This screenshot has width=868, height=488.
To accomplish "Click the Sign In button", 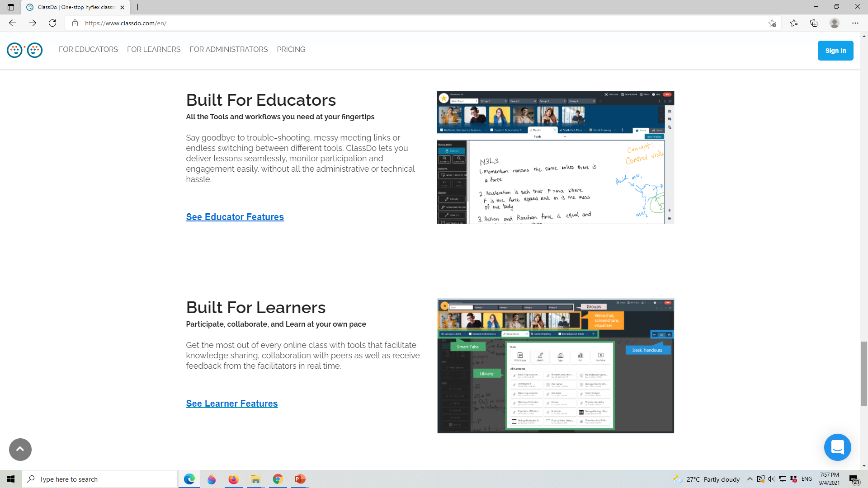I will (x=835, y=51).
